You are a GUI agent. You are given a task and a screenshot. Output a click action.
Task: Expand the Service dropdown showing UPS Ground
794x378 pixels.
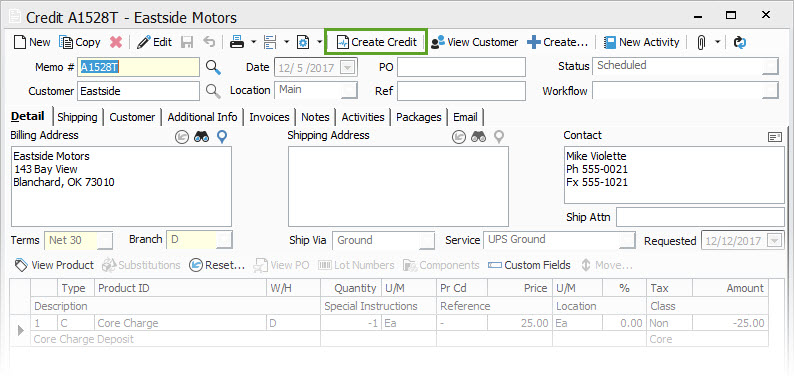pyautogui.click(x=627, y=241)
